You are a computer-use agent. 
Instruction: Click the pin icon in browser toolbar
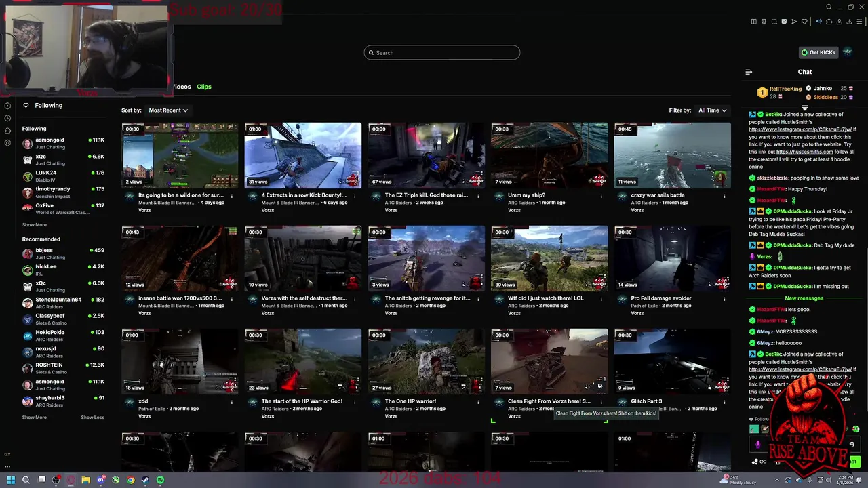764,22
